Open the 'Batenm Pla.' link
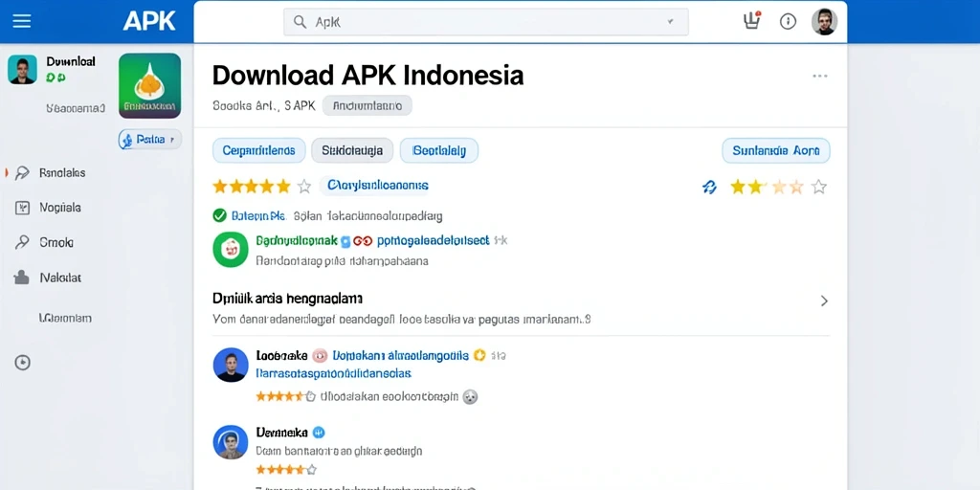 tap(258, 216)
